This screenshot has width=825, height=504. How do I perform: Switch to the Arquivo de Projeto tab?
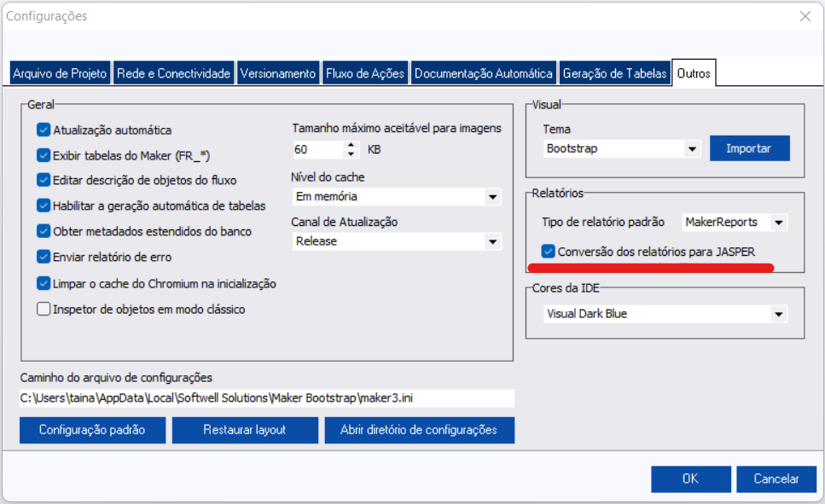click(x=60, y=74)
